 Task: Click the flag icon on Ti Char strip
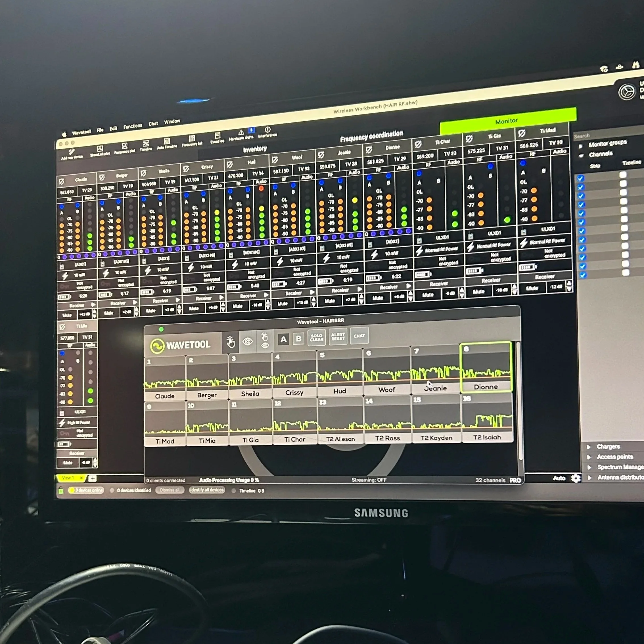pos(418,144)
